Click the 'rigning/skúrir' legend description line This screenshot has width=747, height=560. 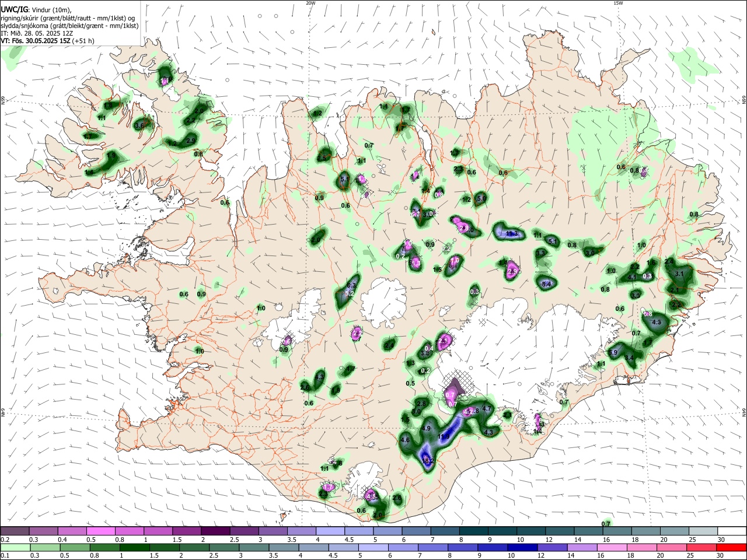tap(68, 17)
